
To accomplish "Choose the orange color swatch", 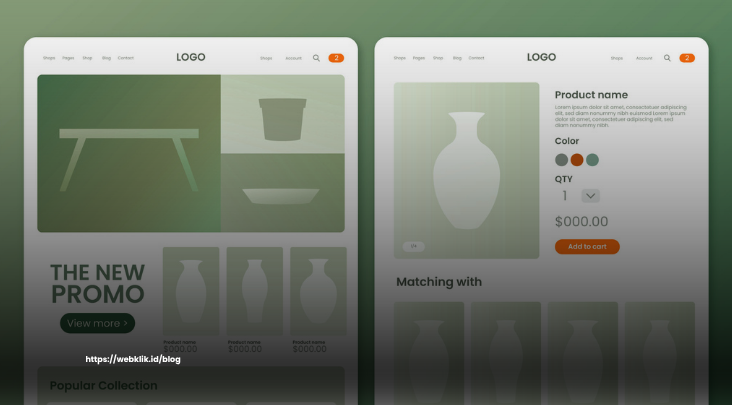I will (577, 160).
